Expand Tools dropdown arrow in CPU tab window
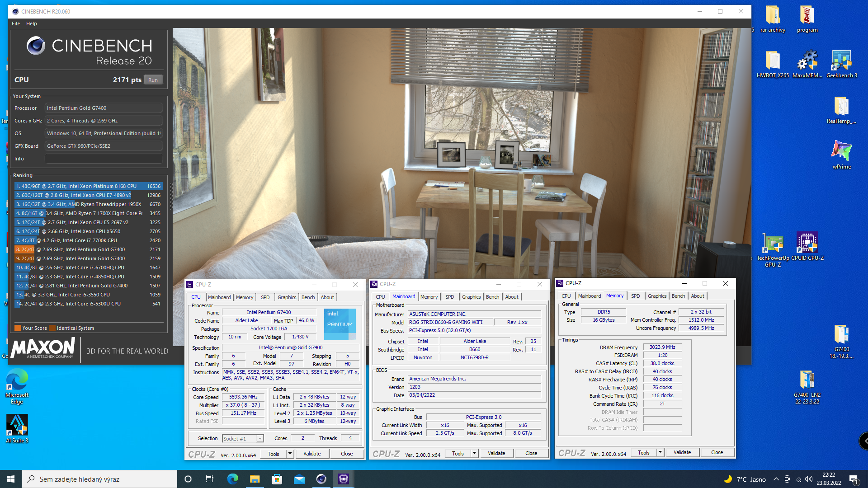 (290, 454)
